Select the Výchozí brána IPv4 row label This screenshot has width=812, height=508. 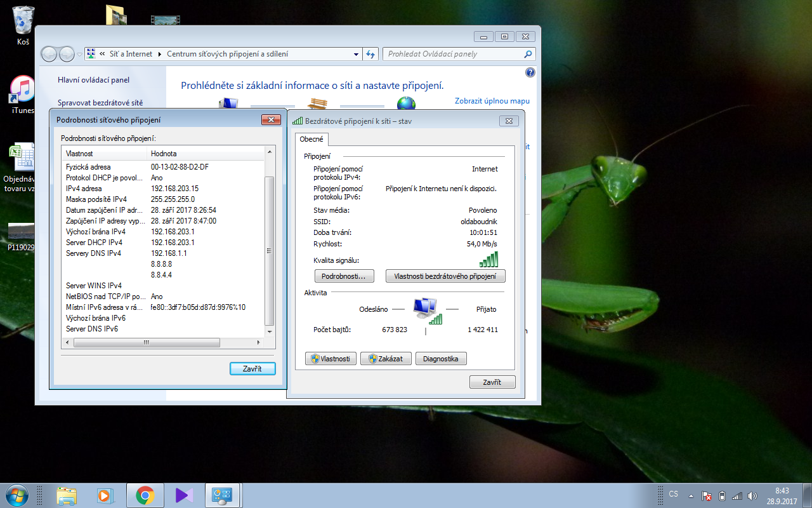(96, 232)
